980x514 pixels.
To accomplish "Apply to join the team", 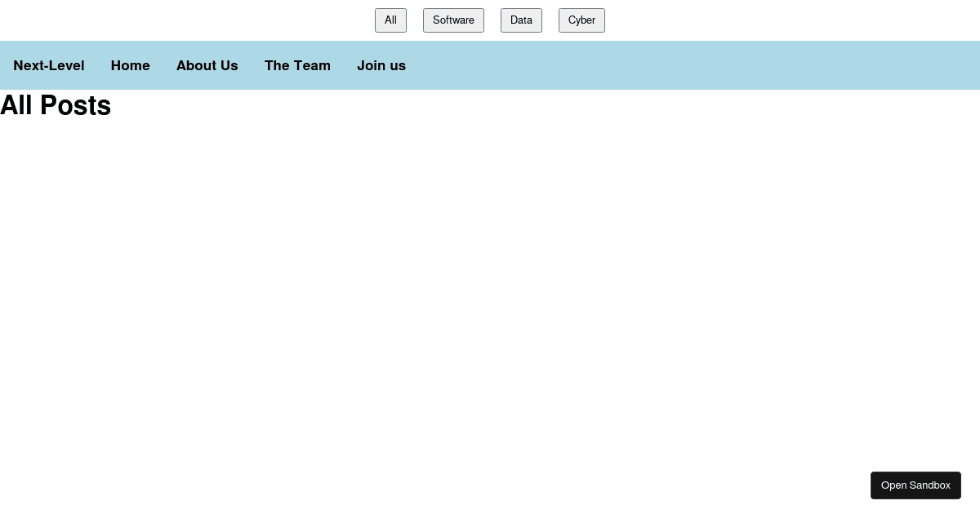I will click(381, 65).
